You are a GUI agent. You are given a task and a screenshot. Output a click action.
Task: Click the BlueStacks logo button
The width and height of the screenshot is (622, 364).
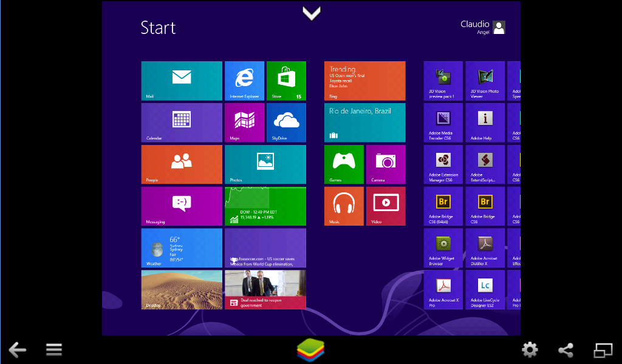[x=310, y=349]
